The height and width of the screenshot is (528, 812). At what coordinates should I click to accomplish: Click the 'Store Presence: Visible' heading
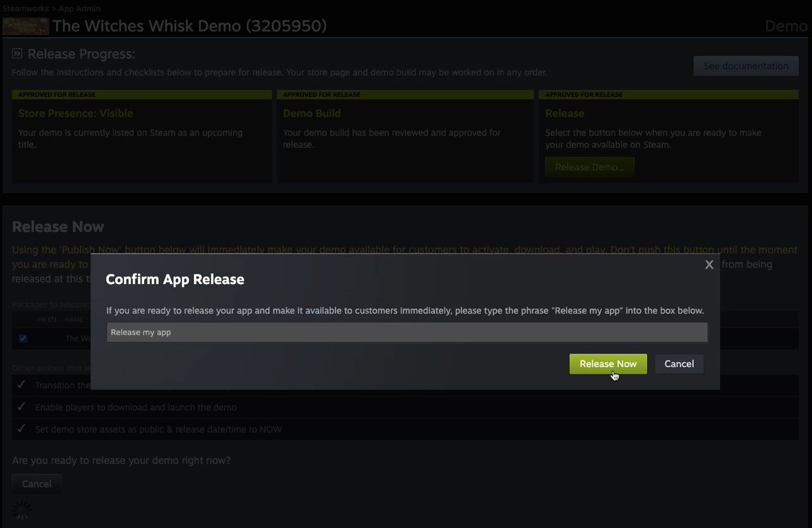75,113
